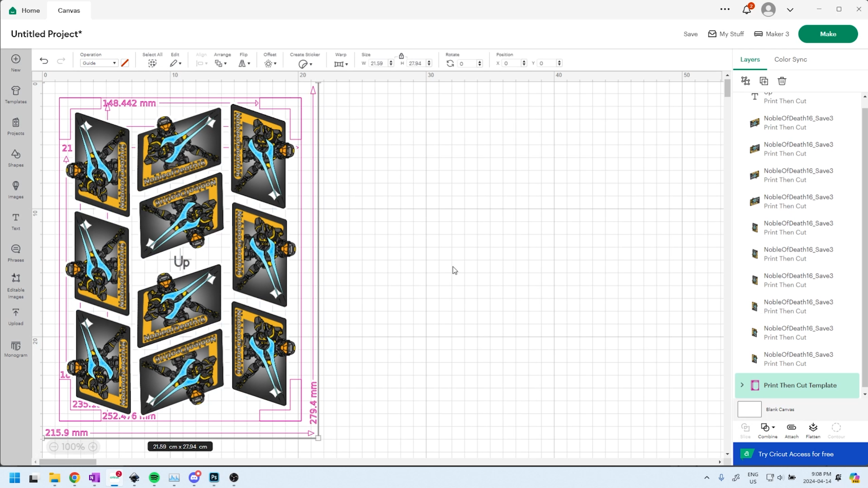Image resolution: width=868 pixels, height=488 pixels.
Task: Click the Operation color swatch
Action: pyautogui.click(x=125, y=63)
